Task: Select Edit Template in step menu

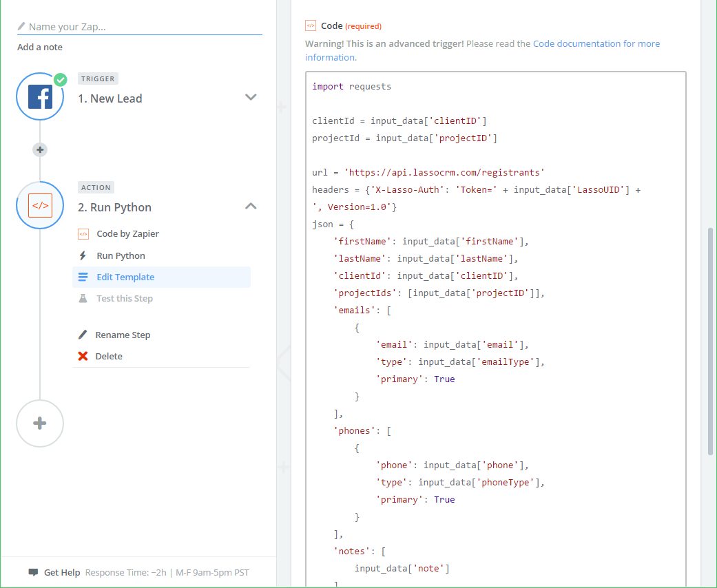Action: tap(125, 277)
